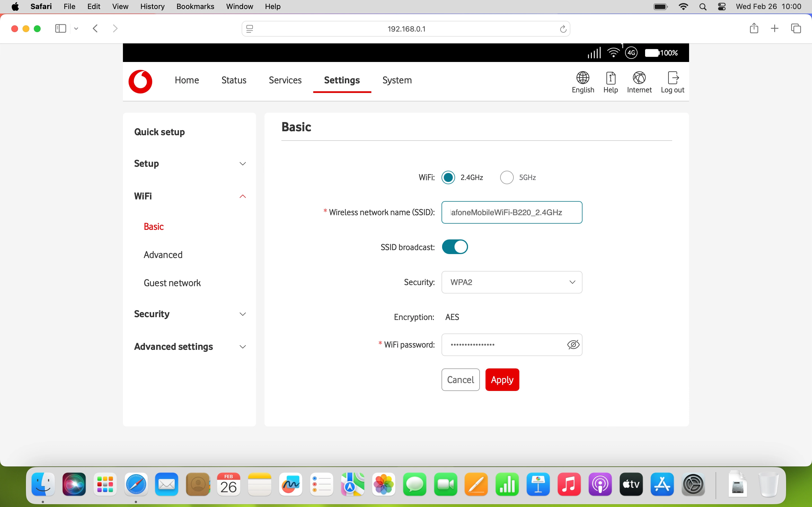Image resolution: width=812 pixels, height=507 pixels.
Task: Click the Help icon in header
Action: [x=610, y=78]
